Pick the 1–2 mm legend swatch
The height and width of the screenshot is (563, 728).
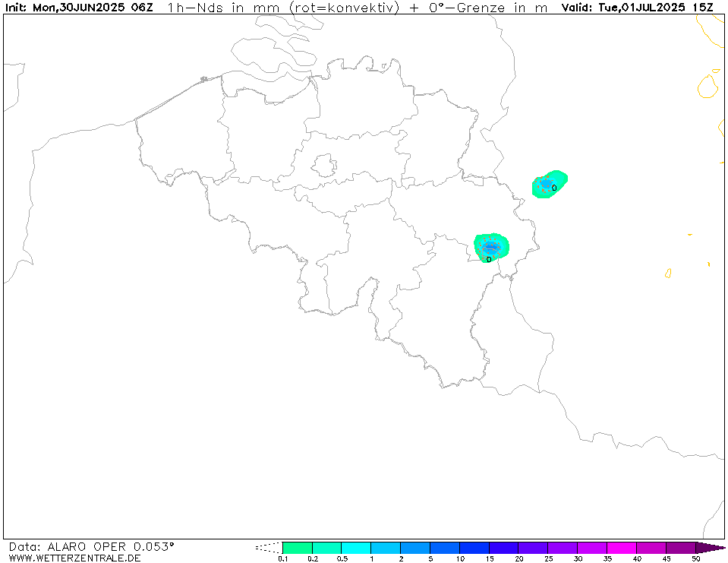pos(386,548)
